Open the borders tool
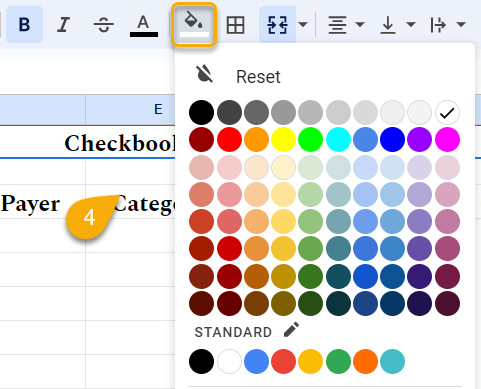The image size is (481, 389). click(x=235, y=25)
